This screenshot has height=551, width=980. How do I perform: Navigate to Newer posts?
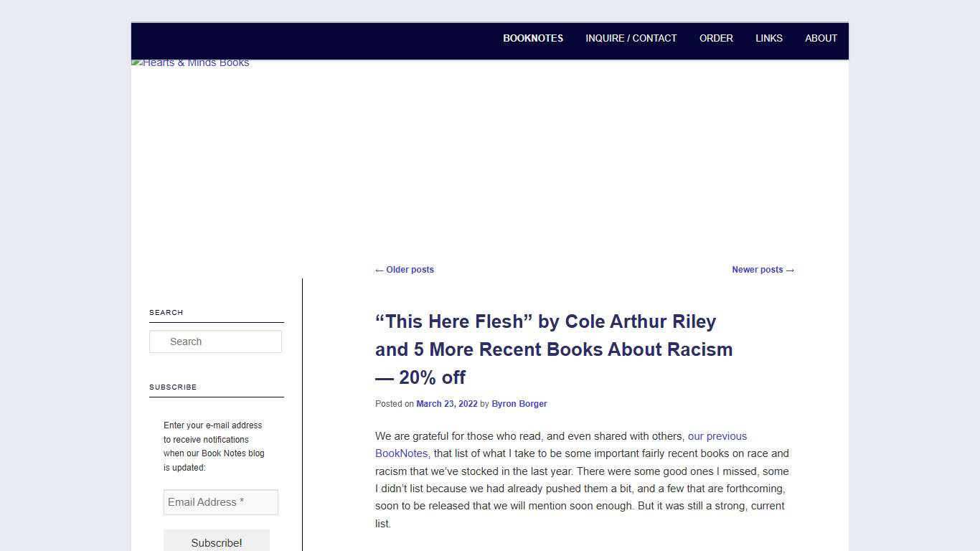pyautogui.click(x=763, y=270)
